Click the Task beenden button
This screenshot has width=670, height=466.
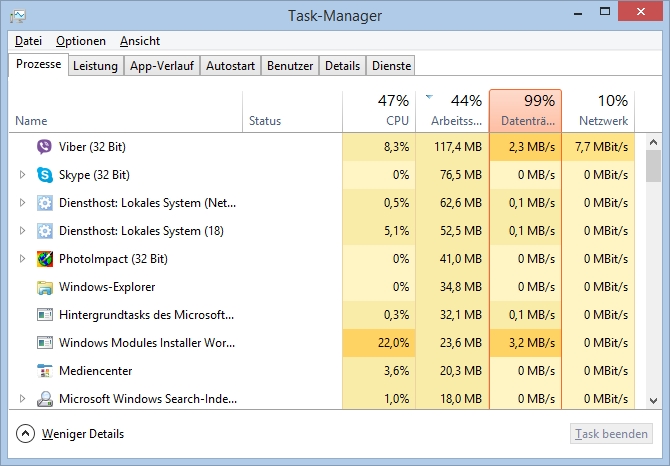(x=611, y=434)
